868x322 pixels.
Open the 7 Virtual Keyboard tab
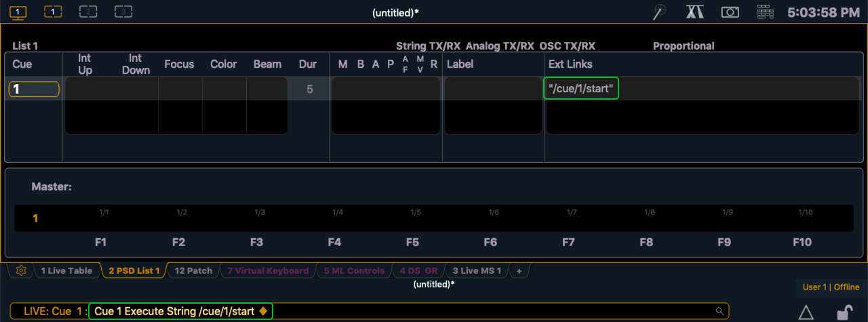(267, 270)
